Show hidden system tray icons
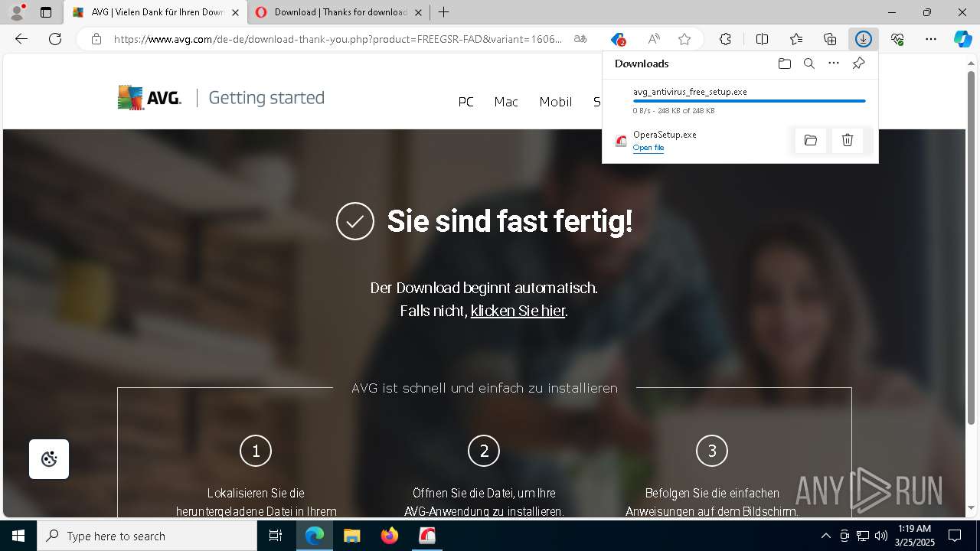Screen dimensions: 980x551 tap(825, 536)
